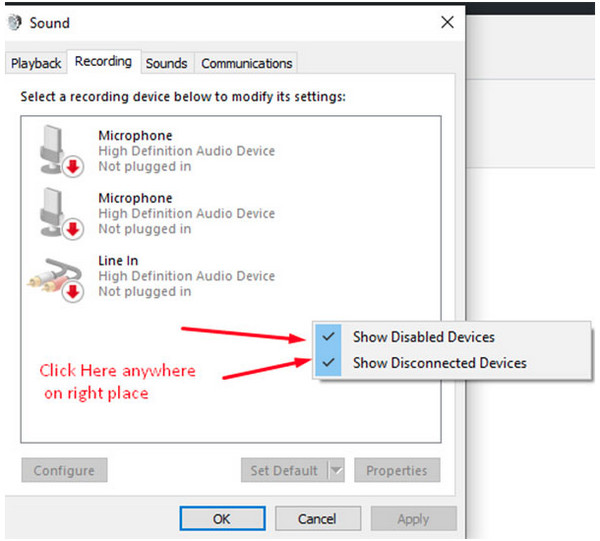This screenshot has height=541, width=600.
Task: Open device Properties button
Action: (397, 470)
